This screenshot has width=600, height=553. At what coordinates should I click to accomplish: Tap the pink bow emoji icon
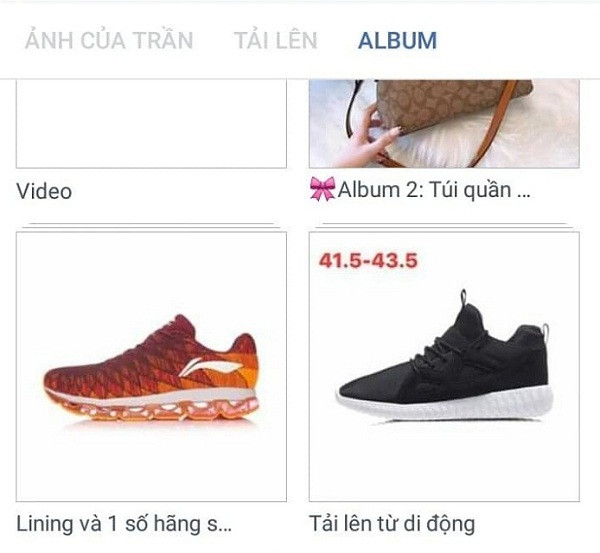(322, 188)
